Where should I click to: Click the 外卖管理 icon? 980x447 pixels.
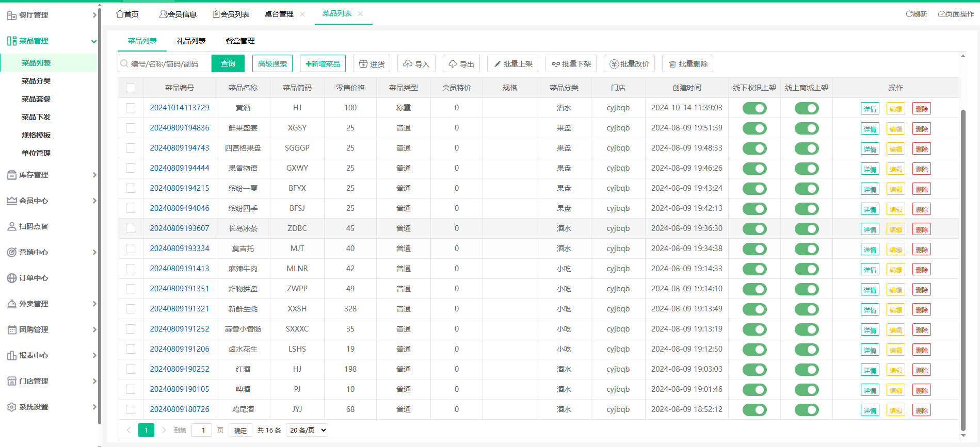11,304
